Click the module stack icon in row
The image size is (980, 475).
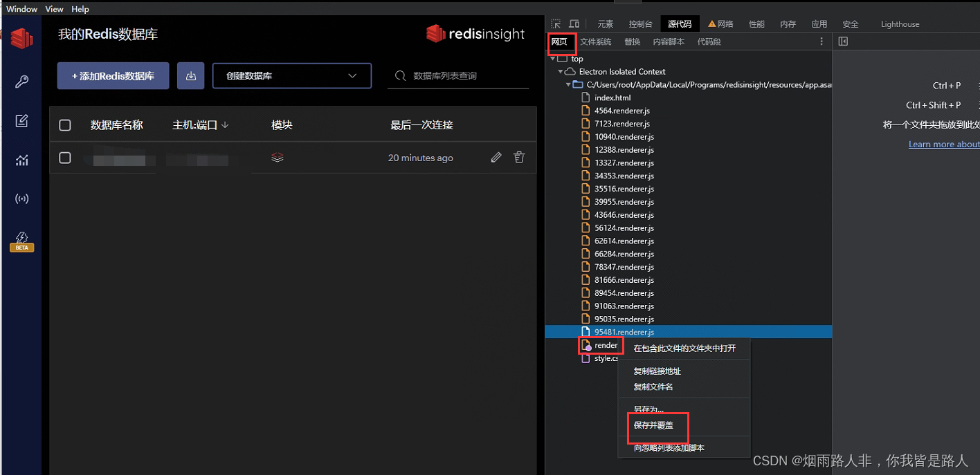coord(278,158)
